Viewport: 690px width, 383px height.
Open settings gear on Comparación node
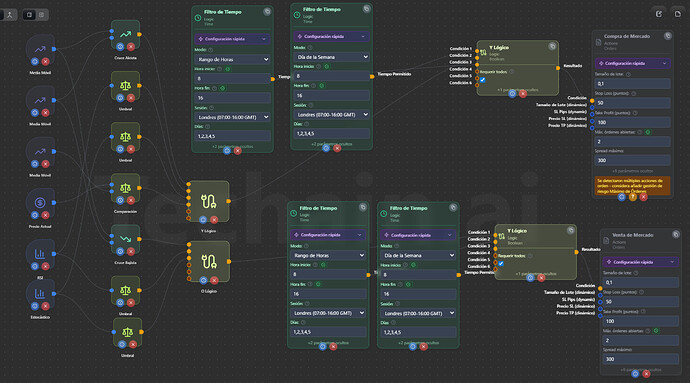point(120,200)
